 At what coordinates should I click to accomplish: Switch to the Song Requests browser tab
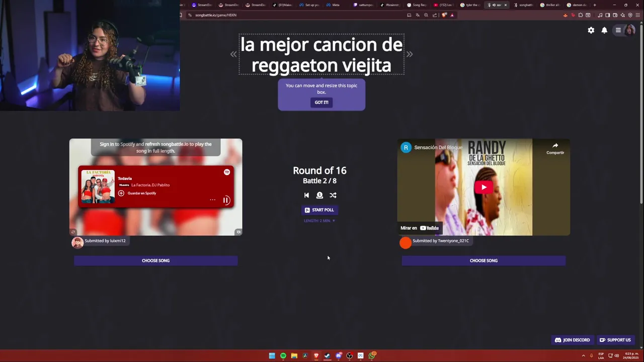pos(417,5)
